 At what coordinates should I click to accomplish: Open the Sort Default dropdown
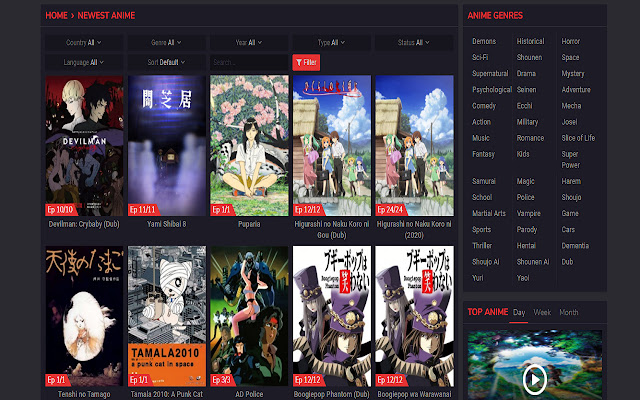coord(166,62)
